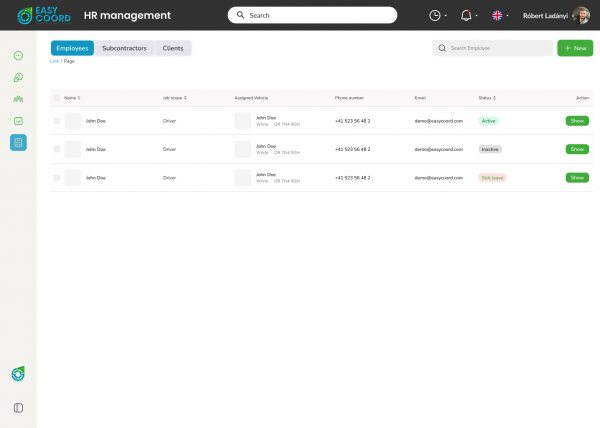Switch to the Subcontractors tab
Screen dimensions: 600x428
coord(125,48)
